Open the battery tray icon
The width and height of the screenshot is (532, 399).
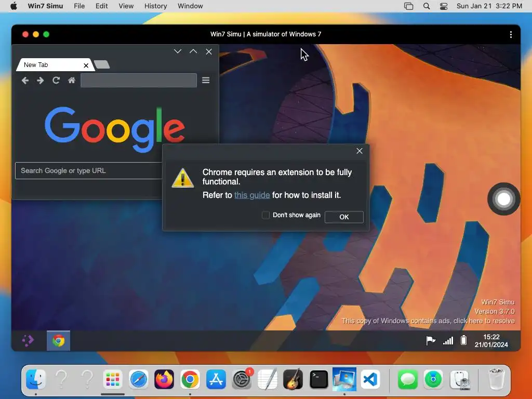463,340
